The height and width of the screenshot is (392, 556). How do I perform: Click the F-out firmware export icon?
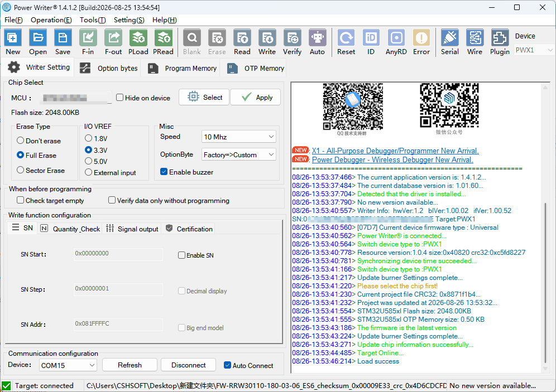pos(113,42)
